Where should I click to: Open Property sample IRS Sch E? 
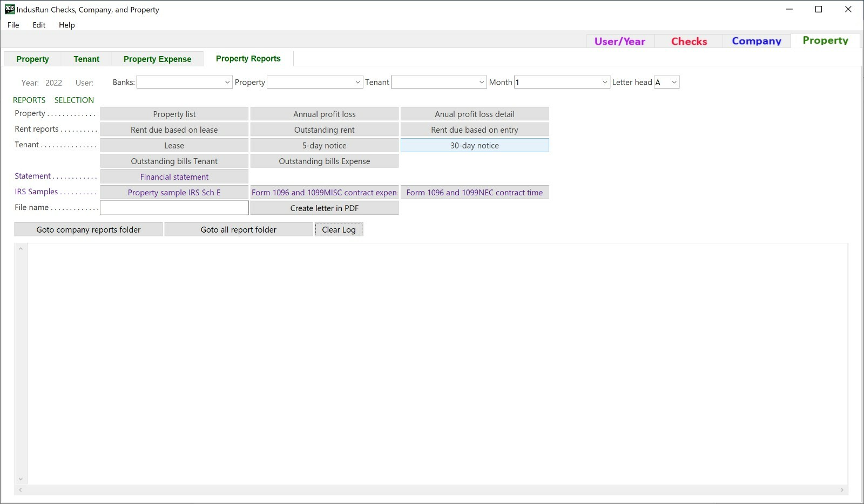tap(174, 192)
